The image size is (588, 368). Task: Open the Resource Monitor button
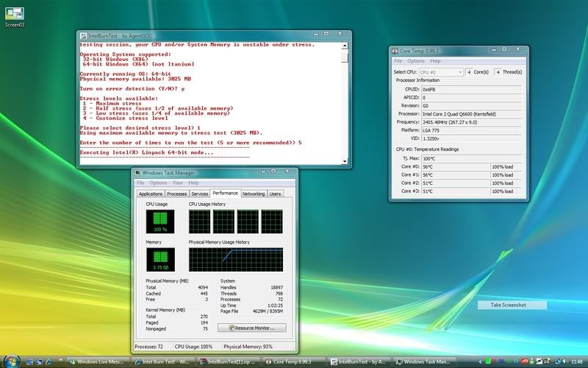[251, 328]
